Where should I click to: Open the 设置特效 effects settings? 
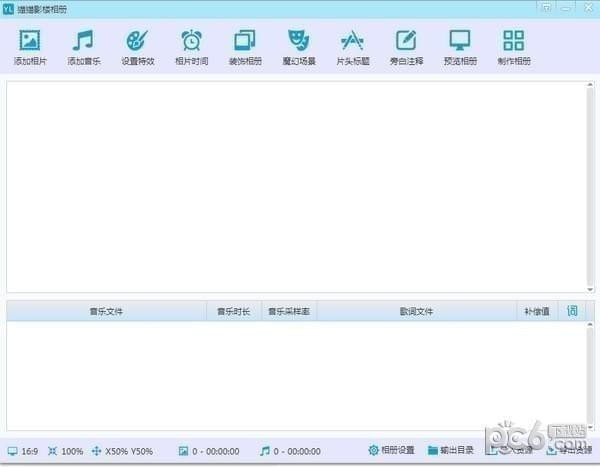point(138,47)
